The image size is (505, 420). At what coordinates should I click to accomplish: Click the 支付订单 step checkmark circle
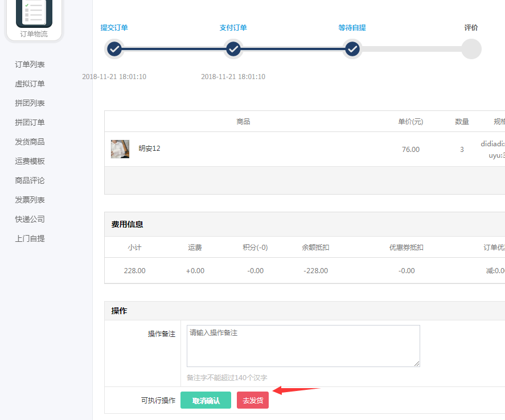point(233,50)
